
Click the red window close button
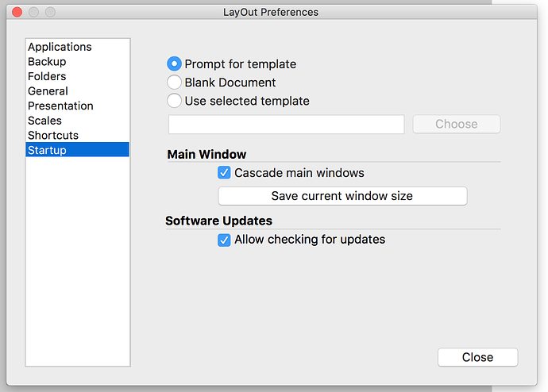(17, 12)
